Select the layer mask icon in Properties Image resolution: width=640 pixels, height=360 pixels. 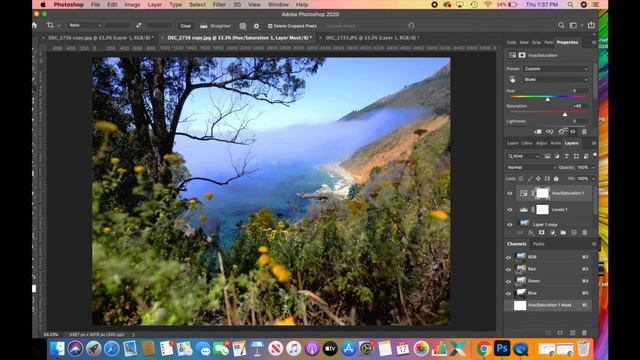tap(522, 55)
